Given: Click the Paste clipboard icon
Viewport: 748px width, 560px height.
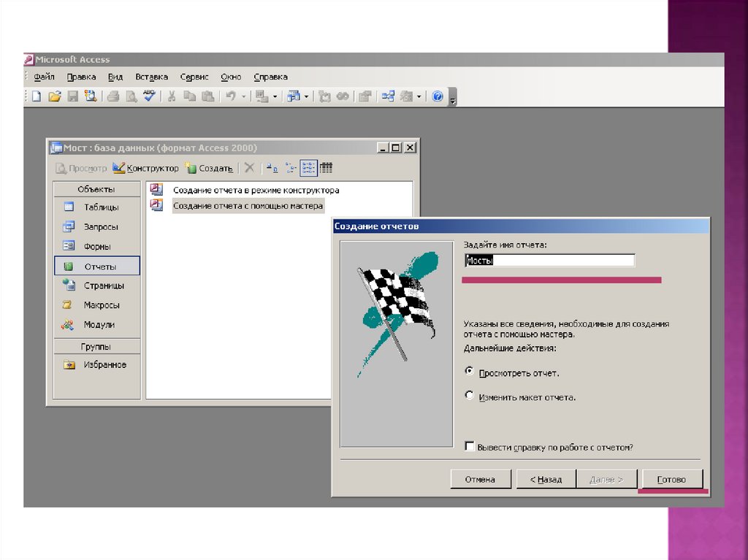Looking at the screenshot, I should click(x=208, y=96).
